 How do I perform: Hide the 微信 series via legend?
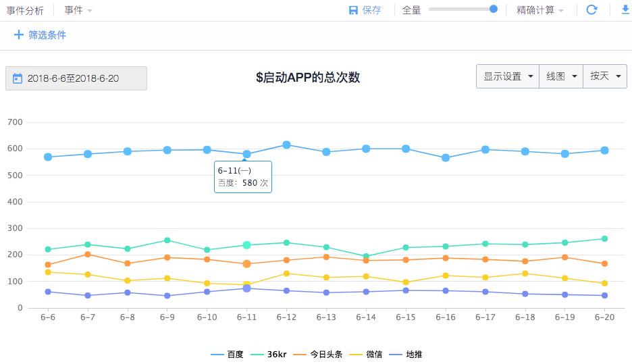click(x=365, y=355)
